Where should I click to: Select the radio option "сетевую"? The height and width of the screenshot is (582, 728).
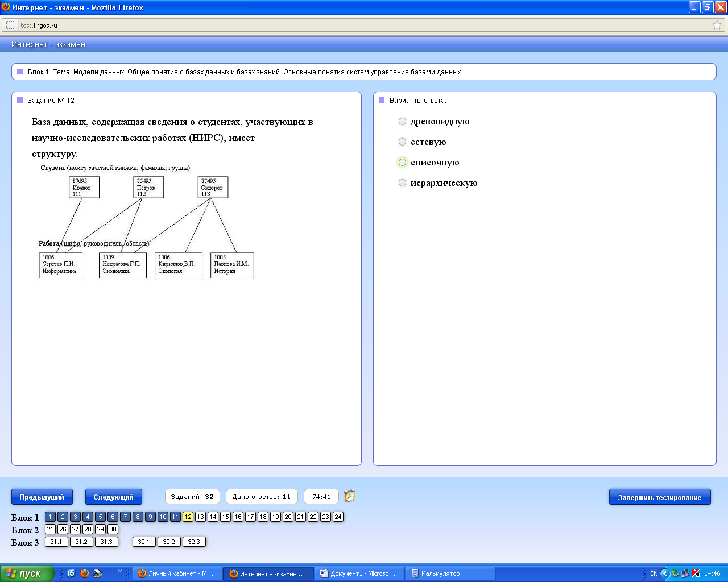pyautogui.click(x=402, y=142)
